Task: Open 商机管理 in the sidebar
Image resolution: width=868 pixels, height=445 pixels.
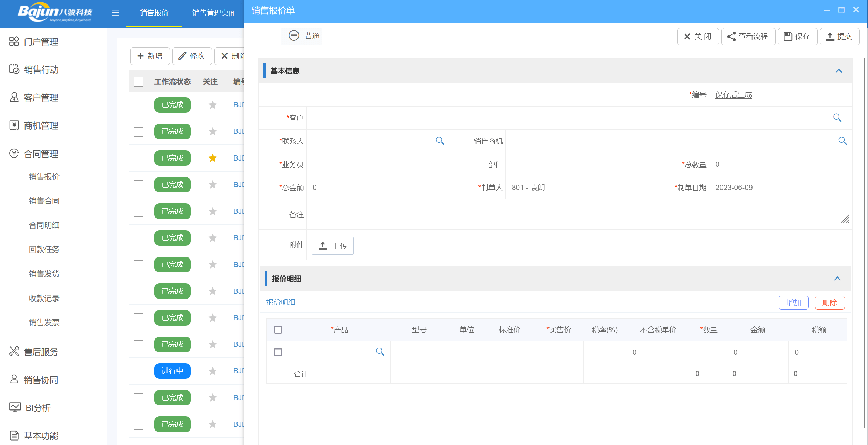Action: point(41,125)
